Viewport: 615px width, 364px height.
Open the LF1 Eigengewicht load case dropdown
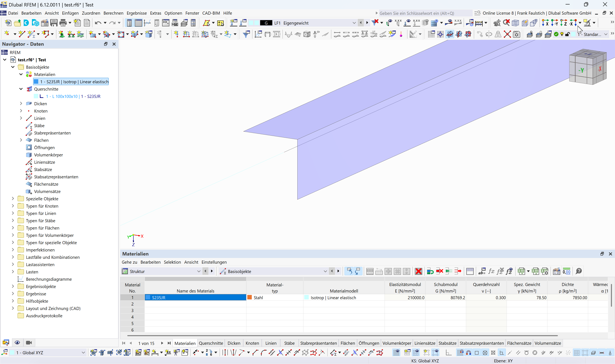point(354,23)
